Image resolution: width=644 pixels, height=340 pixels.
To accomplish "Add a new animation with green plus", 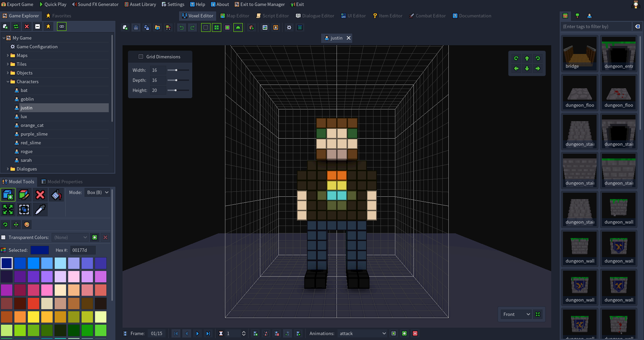I will tap(405, 333).
